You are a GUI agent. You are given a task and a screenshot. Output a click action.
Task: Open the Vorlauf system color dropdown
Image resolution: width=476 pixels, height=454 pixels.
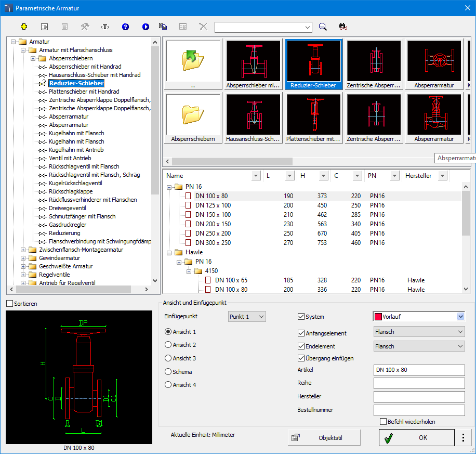(460, 316)
